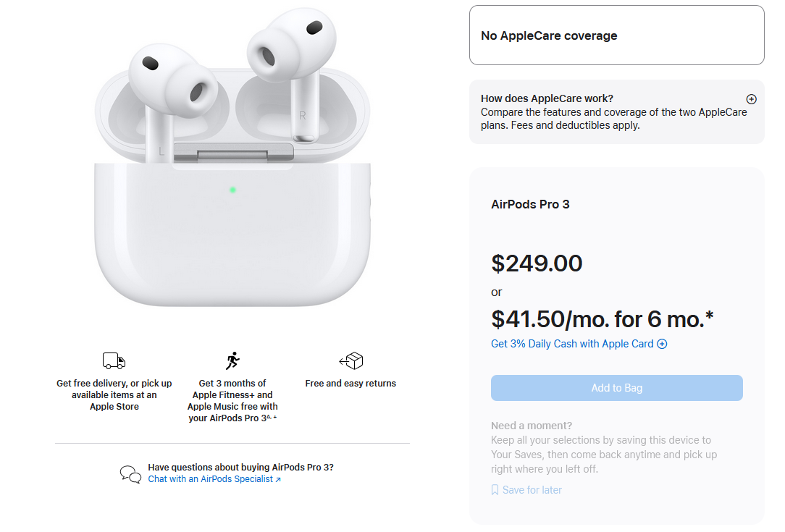Click the Free and easy returns text
The width and height of the screenshot is (785, 532).
point(350,384)
